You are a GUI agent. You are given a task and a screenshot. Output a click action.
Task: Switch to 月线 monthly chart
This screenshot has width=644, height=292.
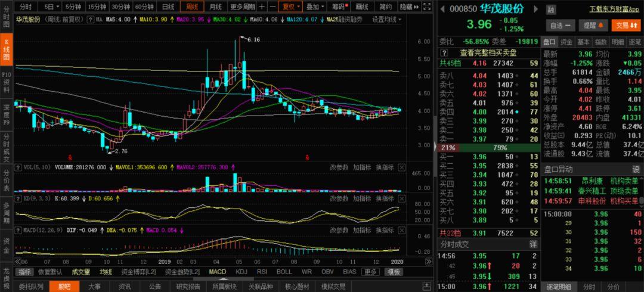(x=216, y=7)
